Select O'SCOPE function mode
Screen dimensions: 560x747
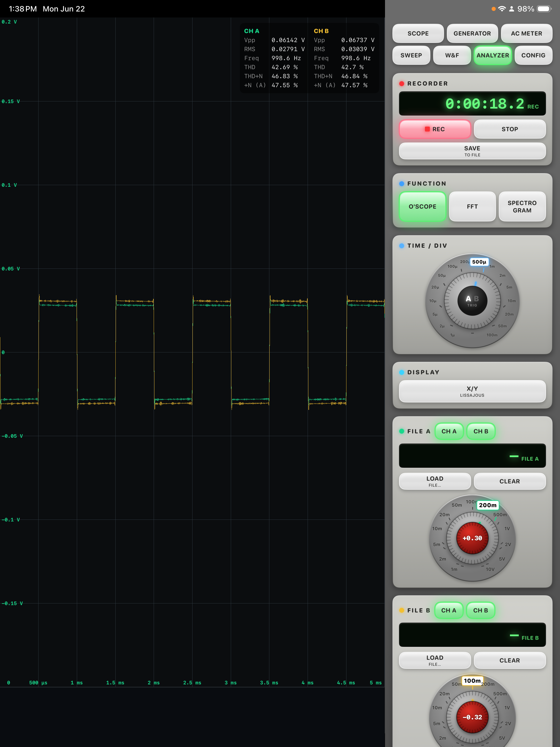[x=422, y=206]
